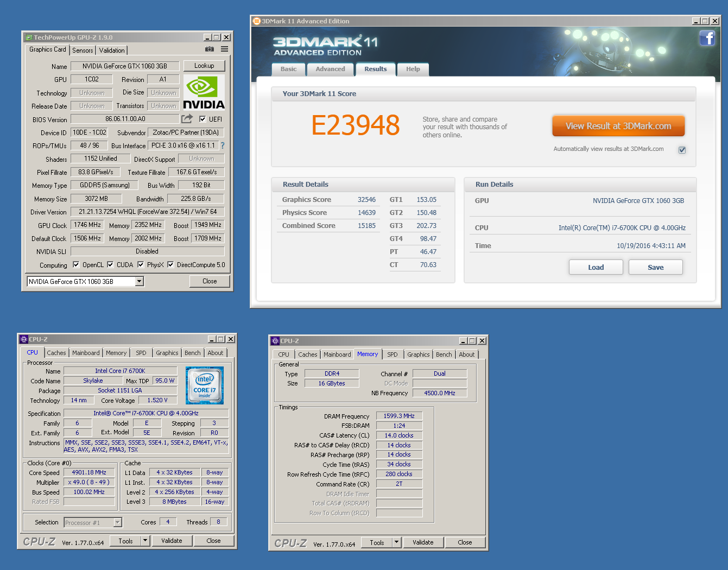Expand the Tools dropdown arrow in CPU-Z CPU window
The width and height of the screenshot is (728, 570).
(145, 541)
